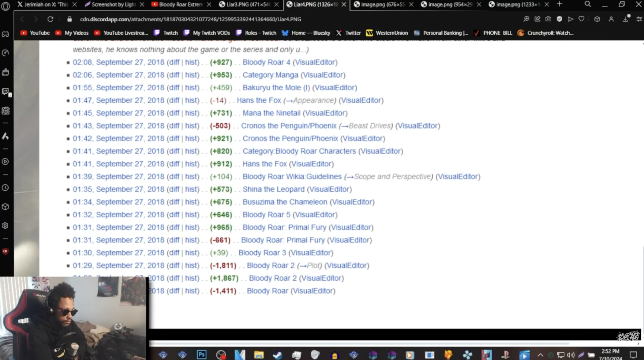Viewport: 644px width, 360px height.
Task: Open History clock icon in sidebar
Action: point(6,188)
